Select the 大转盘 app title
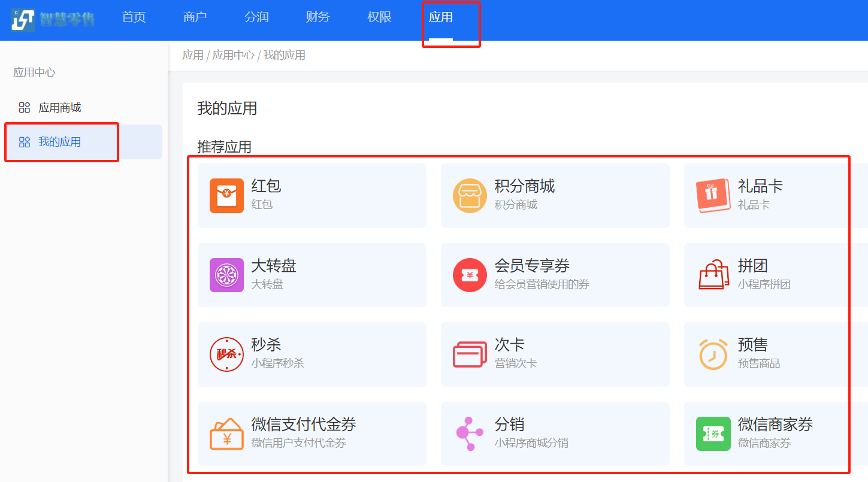This screenshot has height=482, width=868. pos(274,266)
